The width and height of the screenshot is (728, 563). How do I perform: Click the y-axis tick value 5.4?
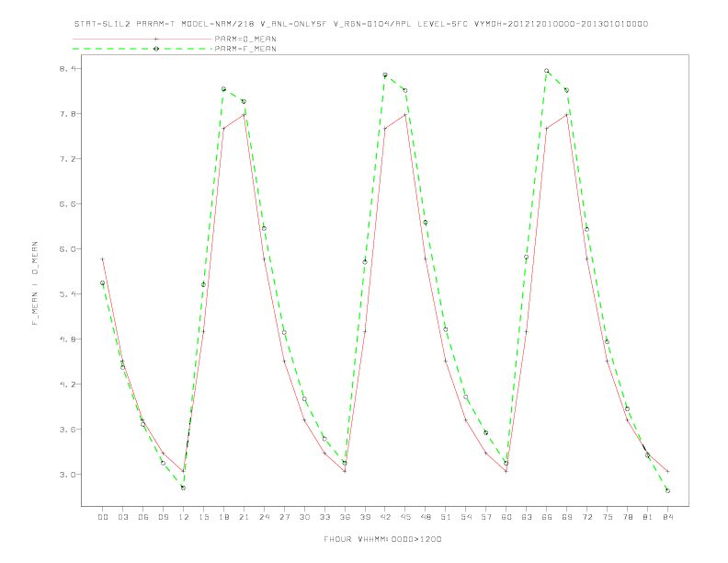pos(67,294)
